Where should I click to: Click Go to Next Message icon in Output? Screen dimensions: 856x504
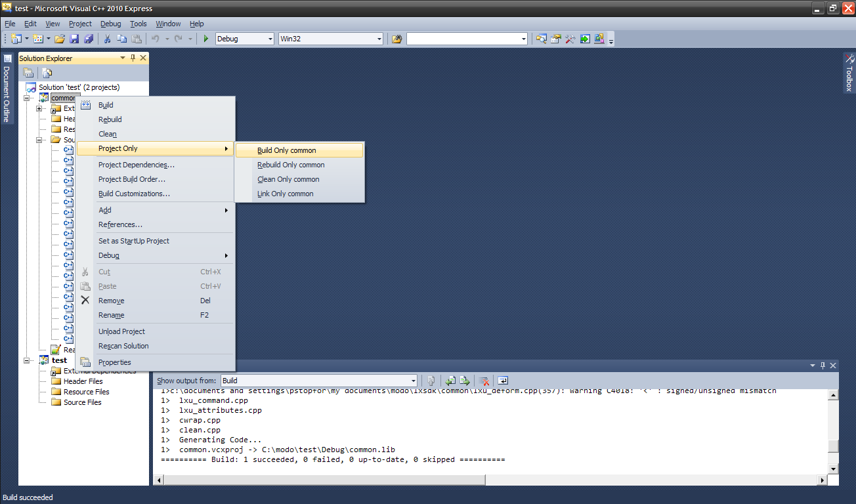point(465,381)
